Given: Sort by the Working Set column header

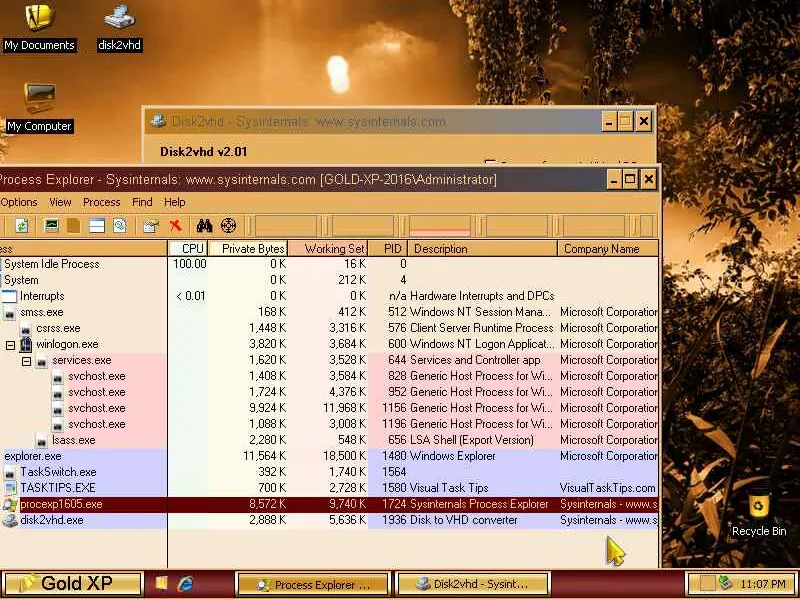Looking at the screenshot, I should click(328, 248).
